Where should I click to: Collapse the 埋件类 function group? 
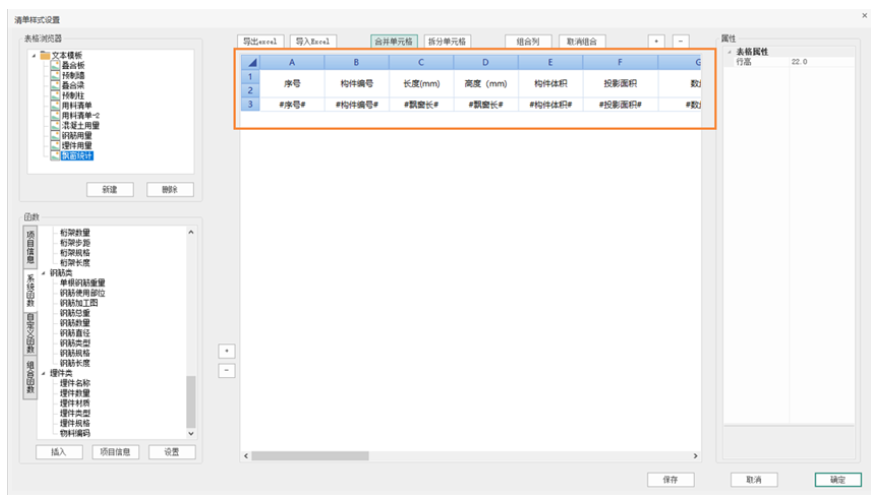click(x=44, y=373)
